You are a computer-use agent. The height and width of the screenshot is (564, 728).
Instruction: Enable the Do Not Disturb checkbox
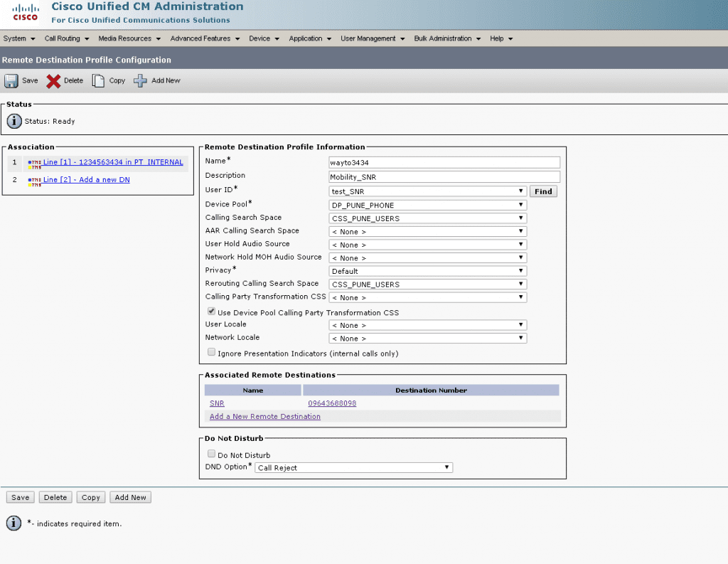coord(211,454)
